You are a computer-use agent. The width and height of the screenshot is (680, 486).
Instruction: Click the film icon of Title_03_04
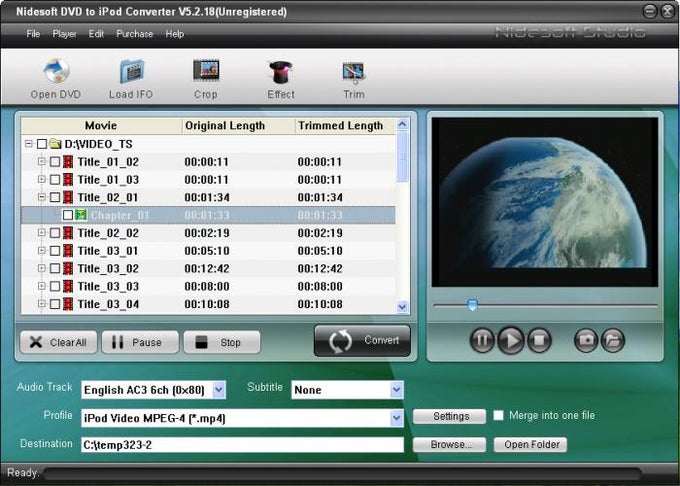point(68,304)
